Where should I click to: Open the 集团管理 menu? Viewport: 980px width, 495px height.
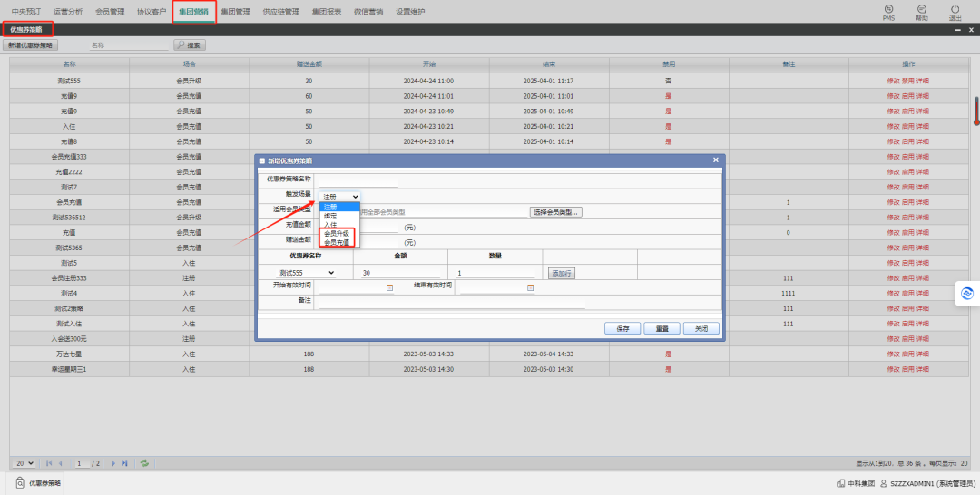coord(236,11)
